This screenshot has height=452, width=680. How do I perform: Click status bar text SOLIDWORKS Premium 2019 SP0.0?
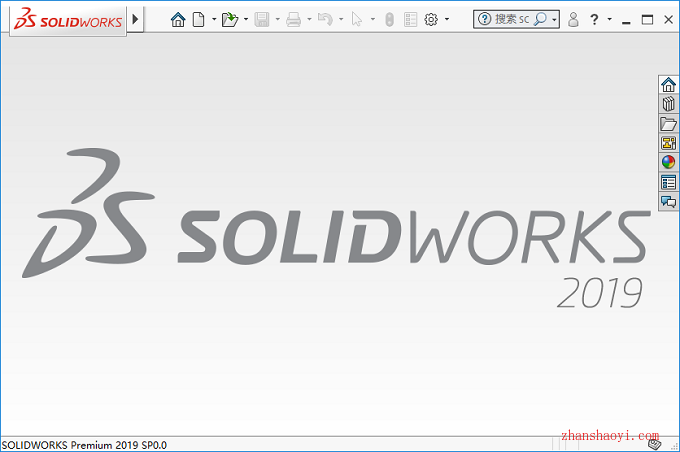(x=85, y=445)
